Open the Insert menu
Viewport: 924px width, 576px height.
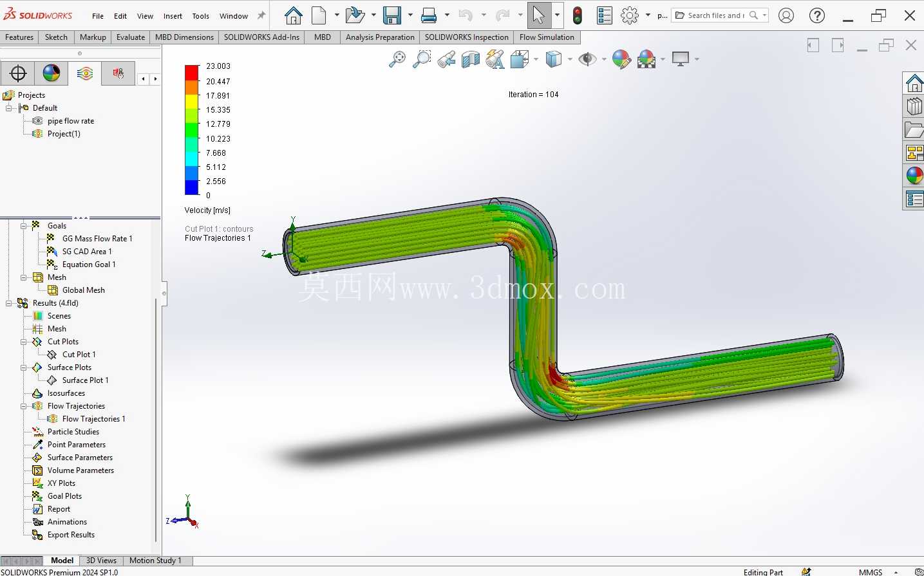(173, 16)
